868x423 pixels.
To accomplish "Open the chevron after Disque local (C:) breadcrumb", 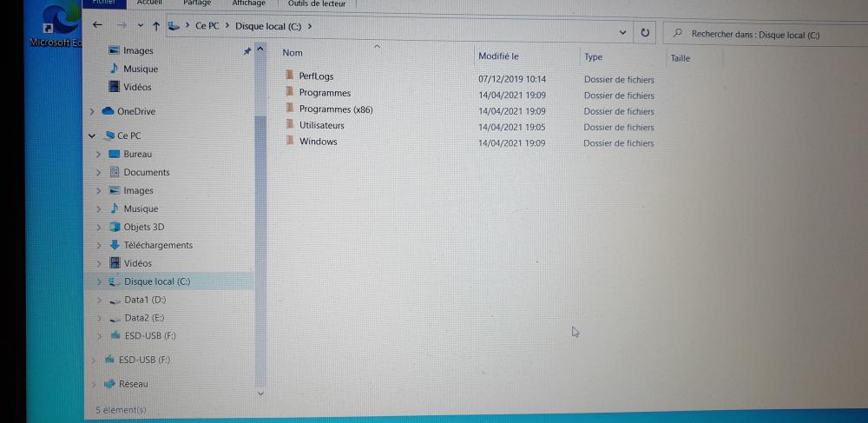I will pyautogui.click(x=310, y=26).
